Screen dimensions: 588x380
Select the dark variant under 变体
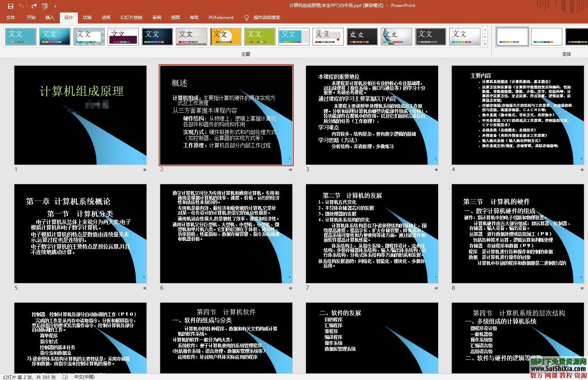coord(576,36)
